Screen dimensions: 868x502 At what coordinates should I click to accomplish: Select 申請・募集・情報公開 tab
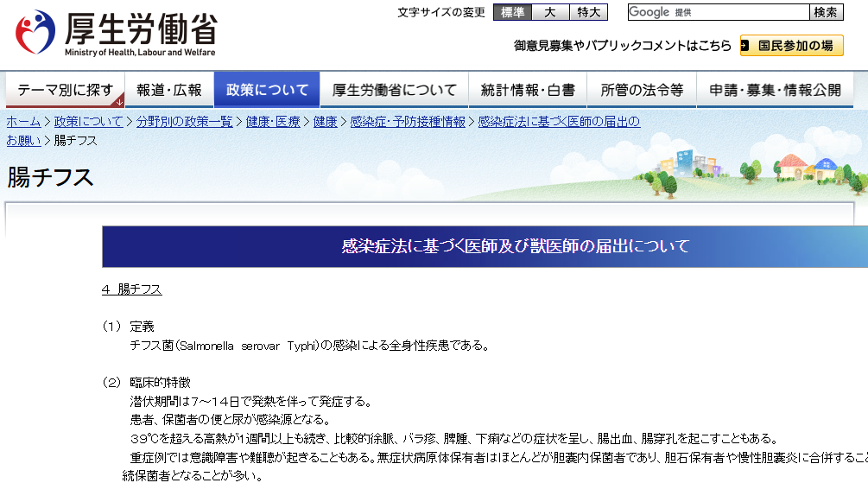click(x=775, y=90)
